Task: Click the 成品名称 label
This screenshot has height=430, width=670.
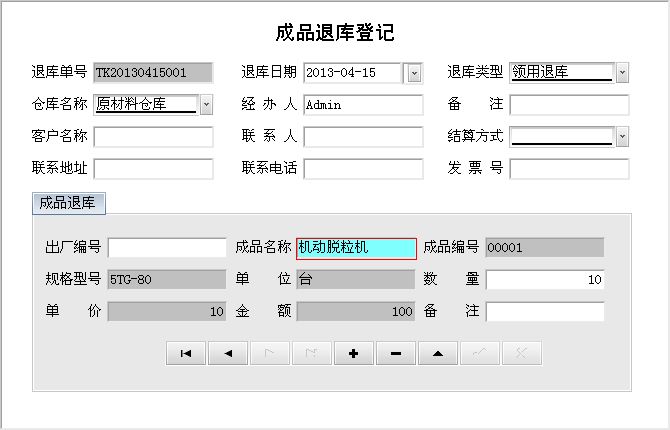Action: [x=263, y=247]
